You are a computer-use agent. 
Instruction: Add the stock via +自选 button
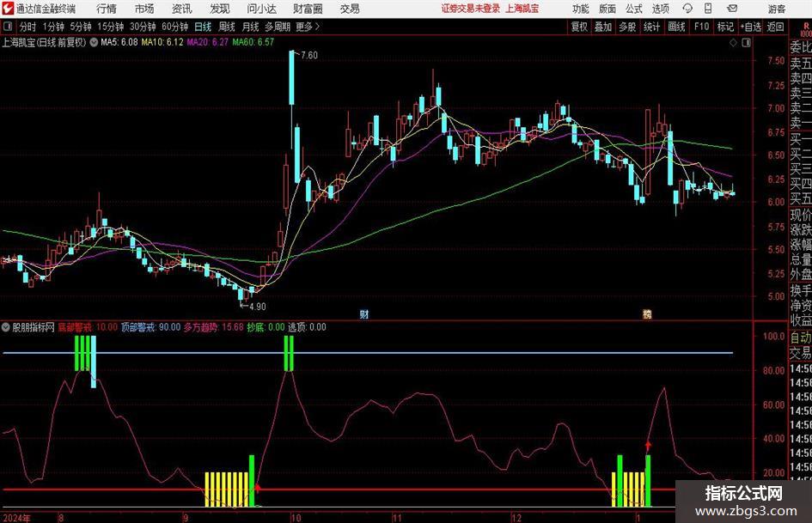coord(750,27)
